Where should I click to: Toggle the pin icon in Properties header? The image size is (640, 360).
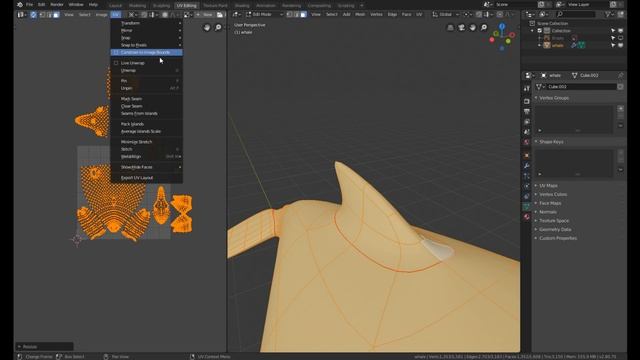(x=620, y=76)
